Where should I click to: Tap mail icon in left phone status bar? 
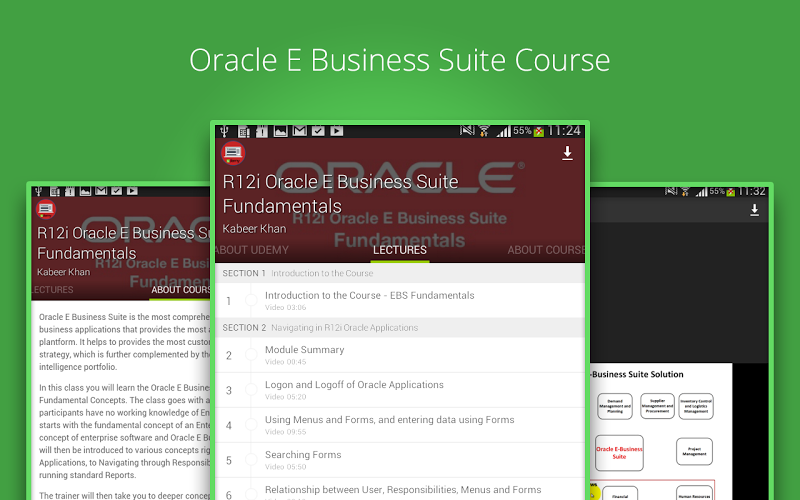pyautogui.click(x=101, y=191)
